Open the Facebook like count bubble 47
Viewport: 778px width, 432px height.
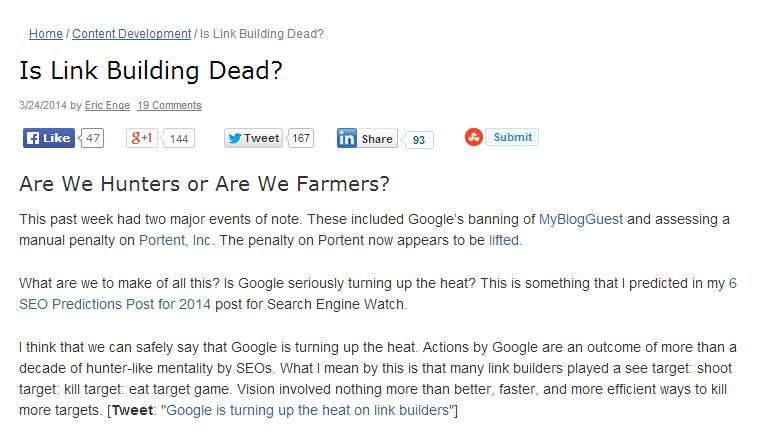(92, 138)
